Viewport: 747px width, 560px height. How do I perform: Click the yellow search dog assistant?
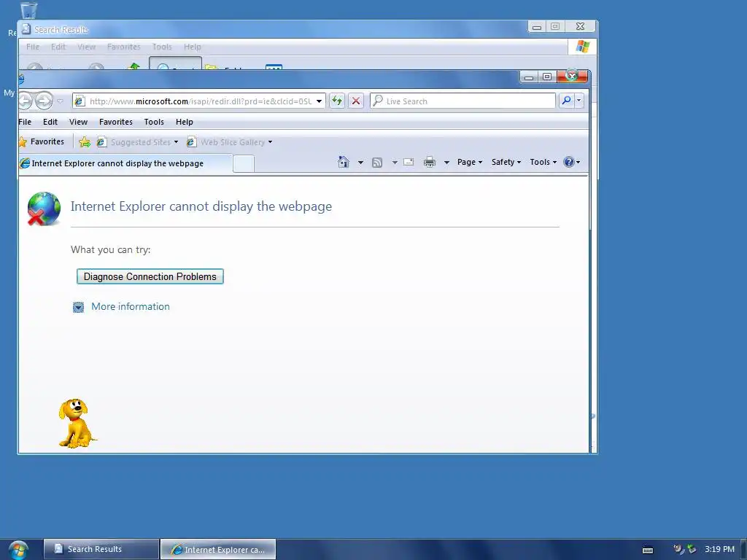coord(76,424)
